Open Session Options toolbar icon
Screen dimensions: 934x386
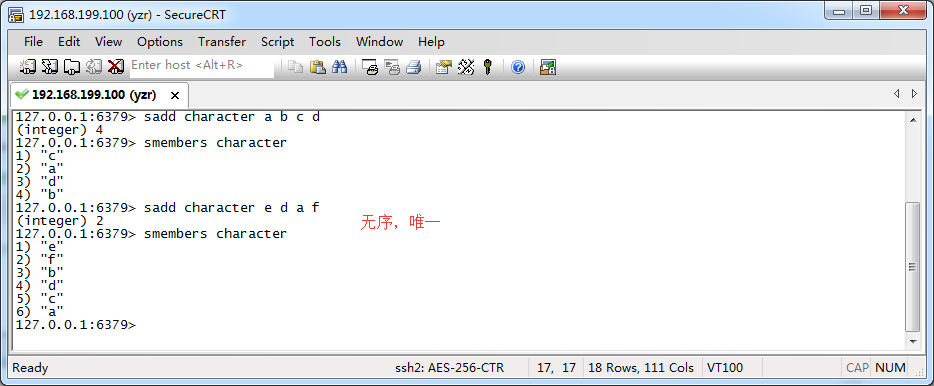[x=444, y=67]
